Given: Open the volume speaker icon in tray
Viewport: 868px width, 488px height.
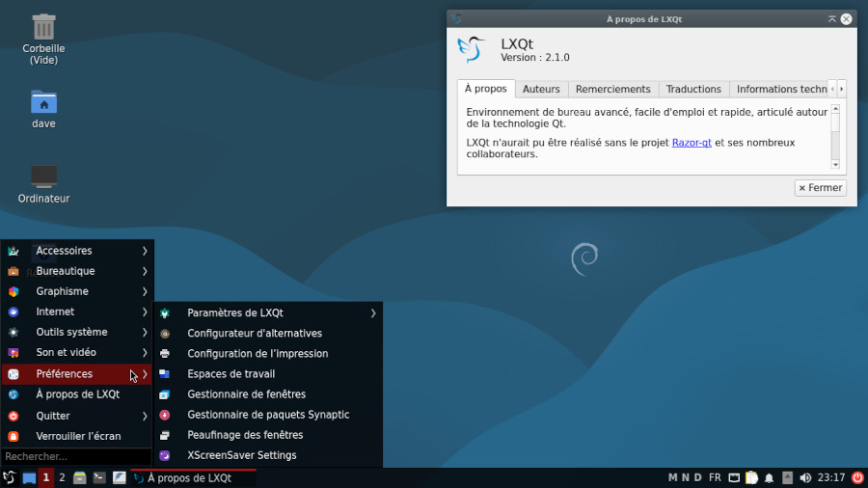Looking at the screenshot, I should 805,477.
